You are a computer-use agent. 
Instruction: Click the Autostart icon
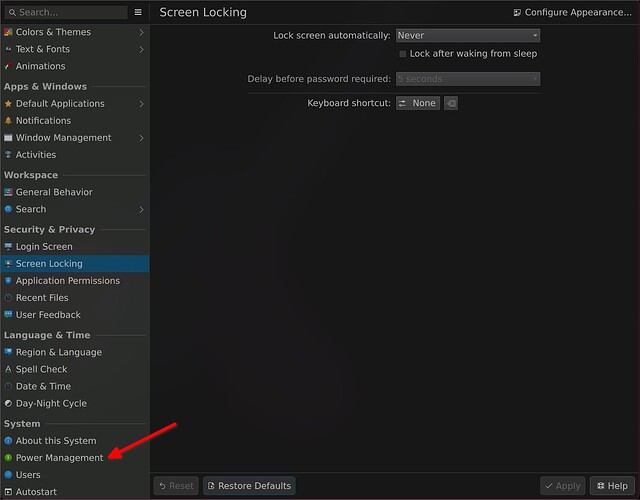(8, 492)
